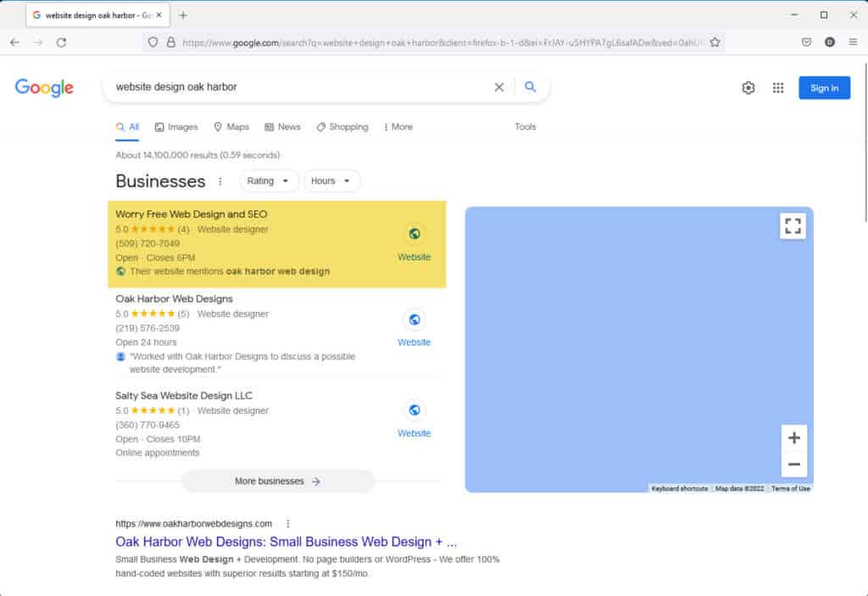Image resolution: width=868 pixels, height=596 pixels.
Task: Open the map Terms of Use link
Action: tap(791, 488)
